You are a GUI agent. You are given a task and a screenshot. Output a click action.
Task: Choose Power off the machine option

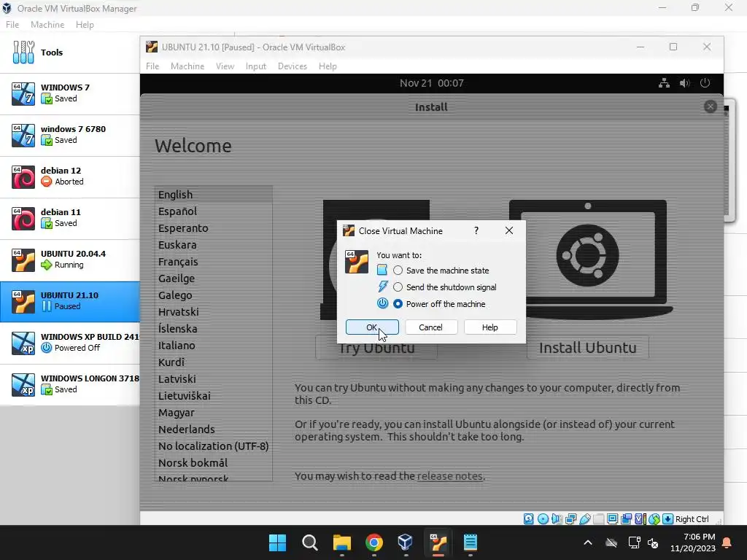pos(439,304)
